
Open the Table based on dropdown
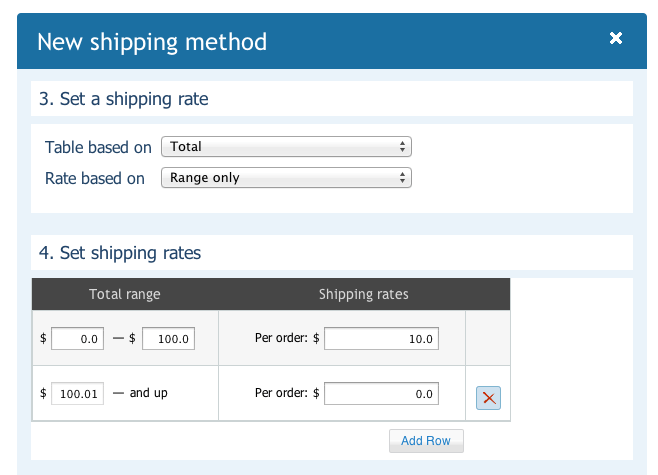pos(286,146)
